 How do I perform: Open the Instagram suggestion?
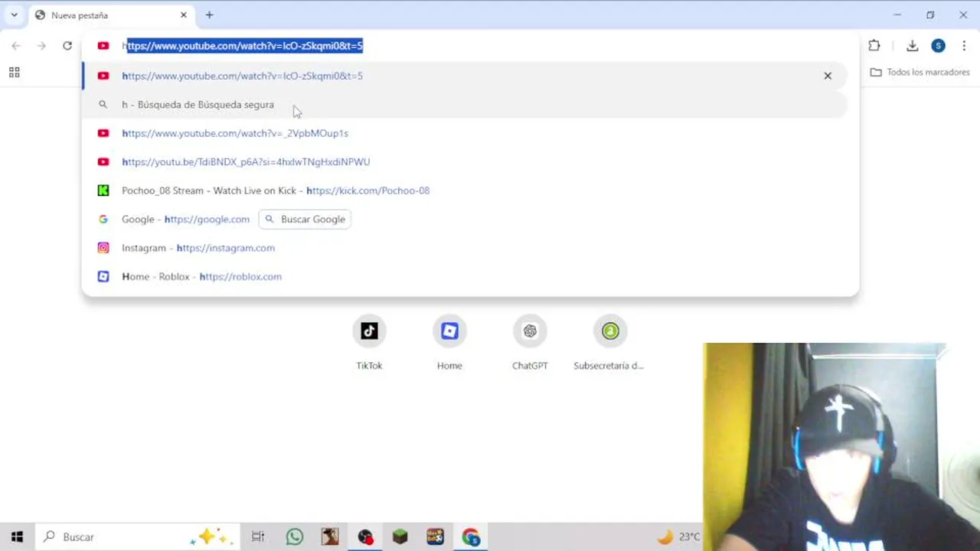point(465,248)
